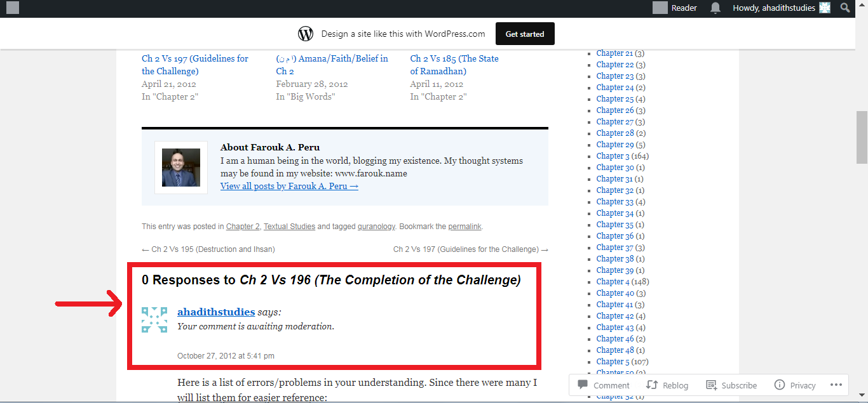
Task: Click the WordPress logo in the banner
Action: tap(306, 34)
